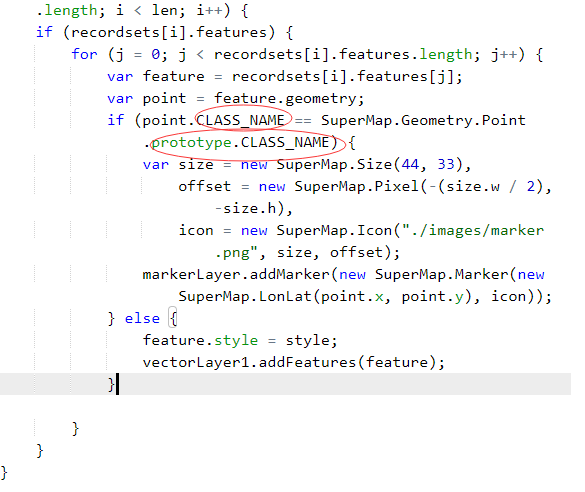This screenshot has width=585, height=492.
Task: Click the '.png"' string fragment
Action: (237, 253)
